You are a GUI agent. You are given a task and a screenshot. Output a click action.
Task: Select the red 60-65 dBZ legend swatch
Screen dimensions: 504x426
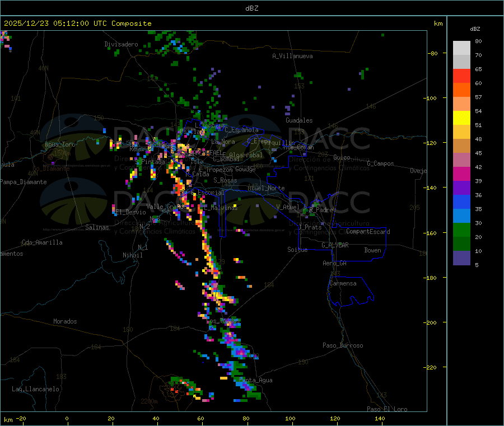point(461,76)
